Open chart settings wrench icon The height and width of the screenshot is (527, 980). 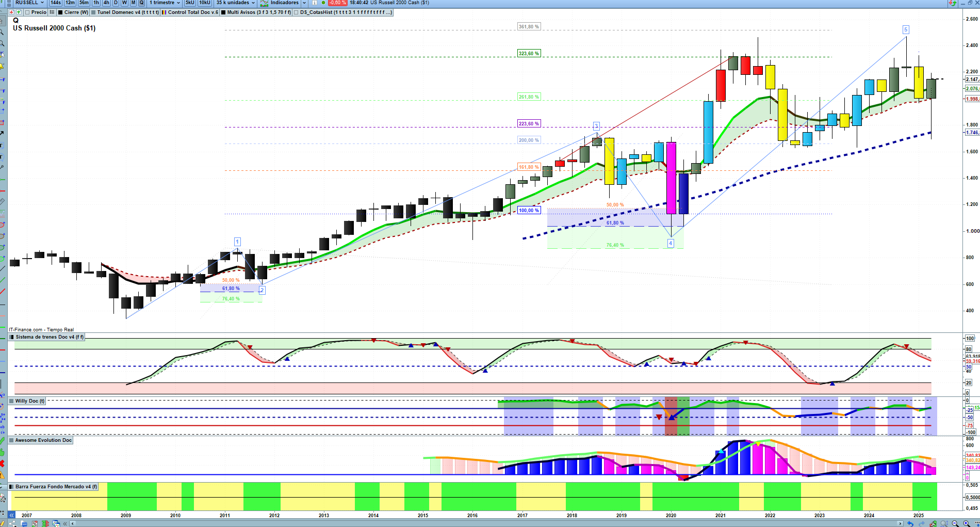click(933, 523)
